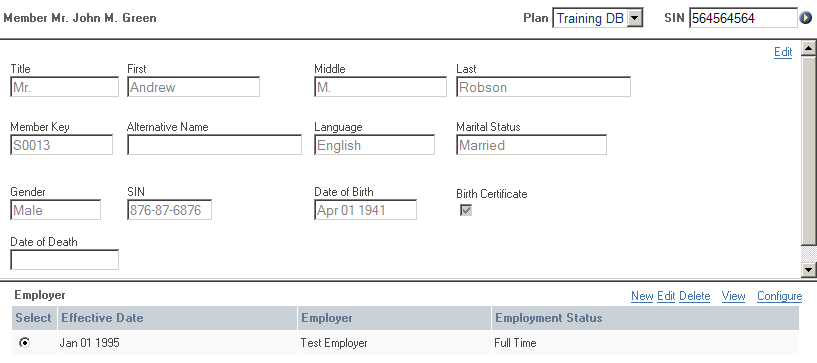Viewport: 817px width, 363px height.
Task: Click the vertical scrollbar thumb
Action: pyautogui.click(x=808, y=151)
